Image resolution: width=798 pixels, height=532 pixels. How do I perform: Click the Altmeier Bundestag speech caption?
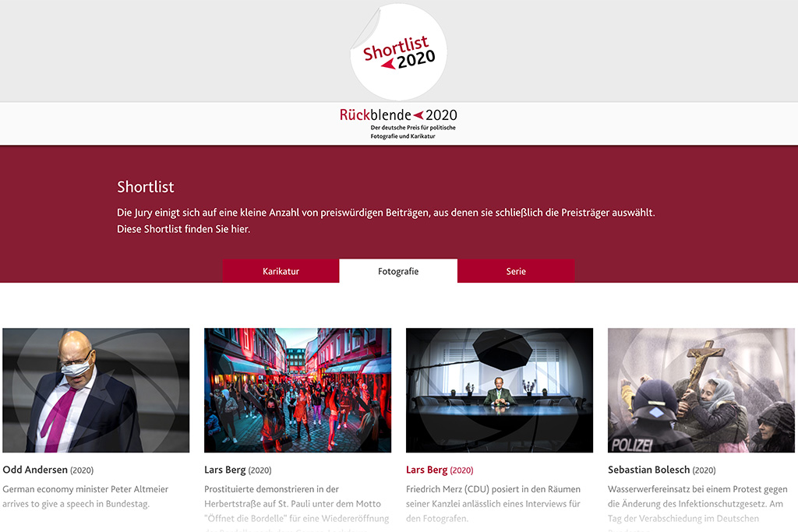(86, 496)
